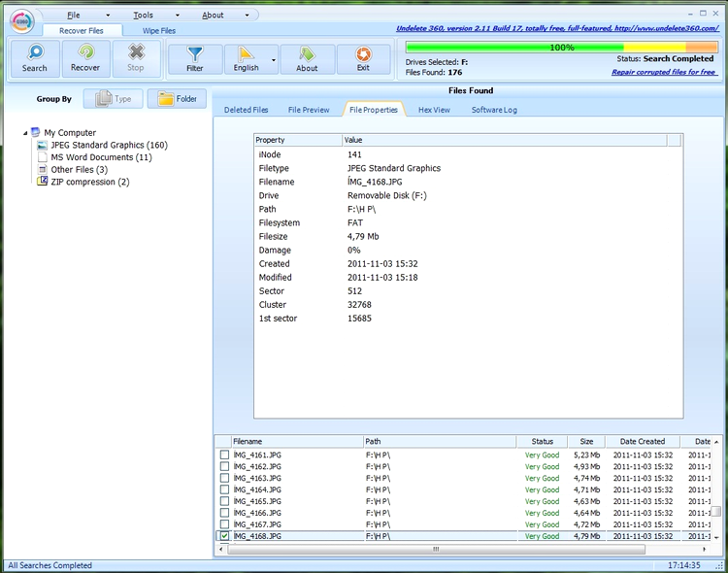Click the horizontal scrollbar of file list
728x573 pixels.
(436, 550)
